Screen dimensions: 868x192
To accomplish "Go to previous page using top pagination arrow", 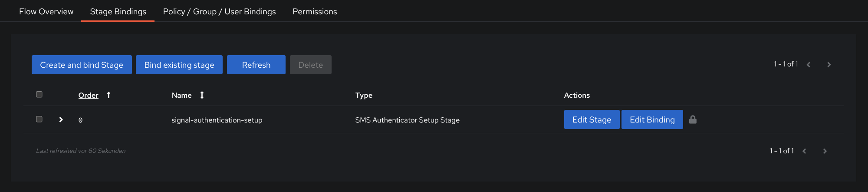I will pos(809,65).
